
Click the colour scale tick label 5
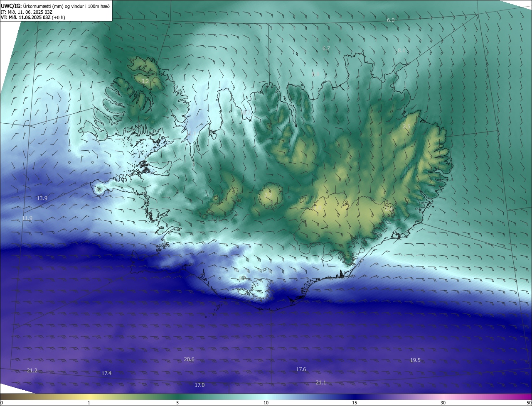[x=177, y=403]
